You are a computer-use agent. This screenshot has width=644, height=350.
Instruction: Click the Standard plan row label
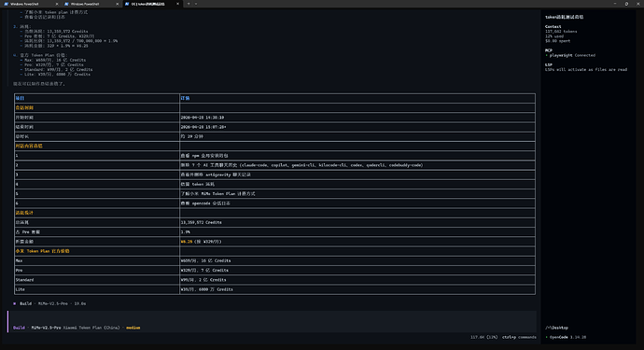24,280
